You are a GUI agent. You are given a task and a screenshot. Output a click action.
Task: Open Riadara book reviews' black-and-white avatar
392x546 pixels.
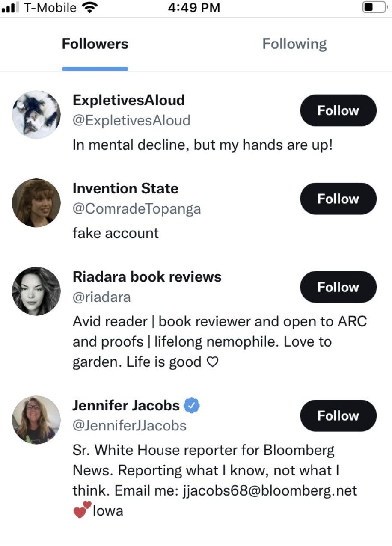click(36, 291)
